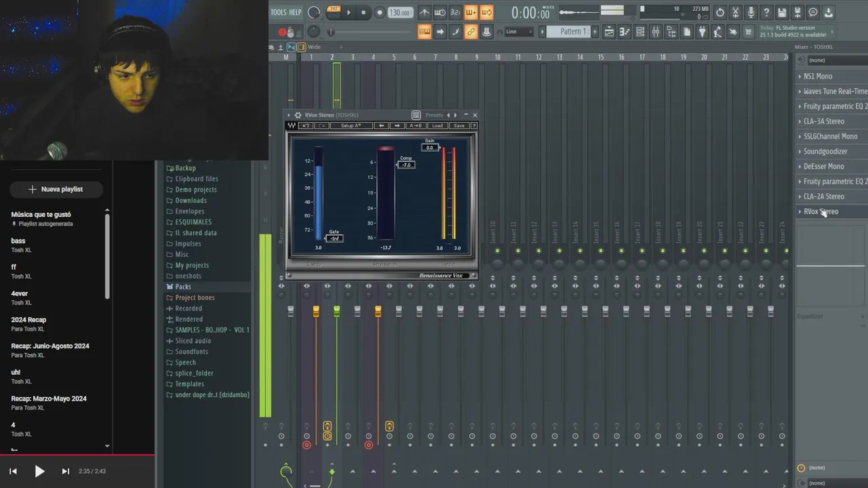
Task: Expand the CLA-3A Stereo slot arrow
Action: click(x=800, y=121)
